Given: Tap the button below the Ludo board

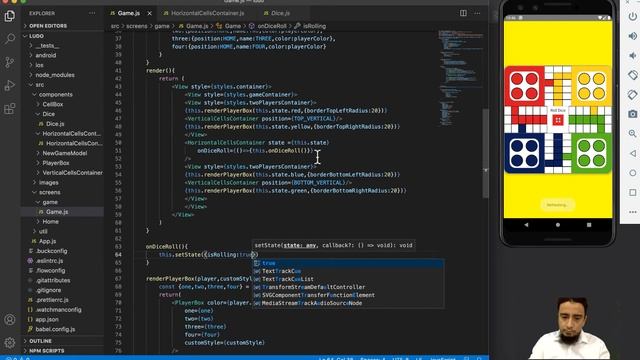Looking at the screenshot, I should coord(557,205).
